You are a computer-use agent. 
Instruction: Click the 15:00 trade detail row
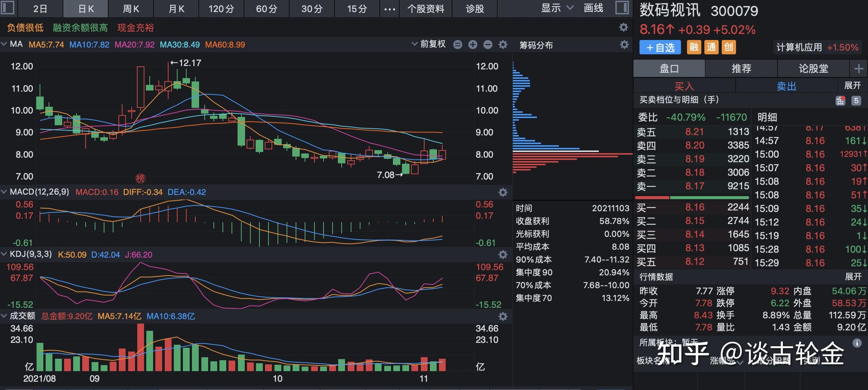coord(811,154)
